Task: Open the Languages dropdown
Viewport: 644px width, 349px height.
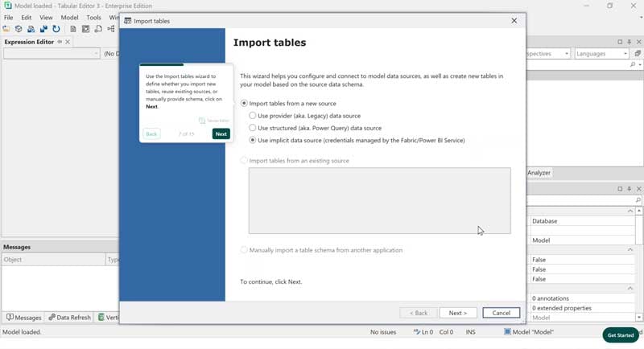Action: tap(625, 54)
